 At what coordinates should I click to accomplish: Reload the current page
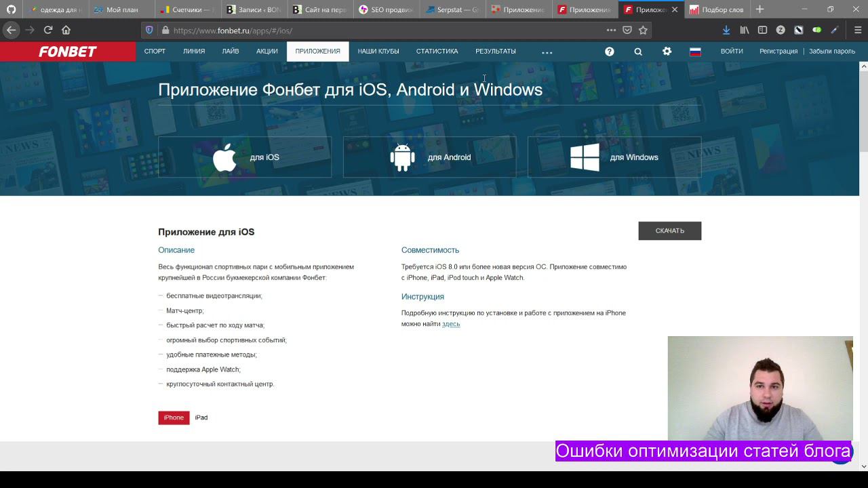point(48,30)
